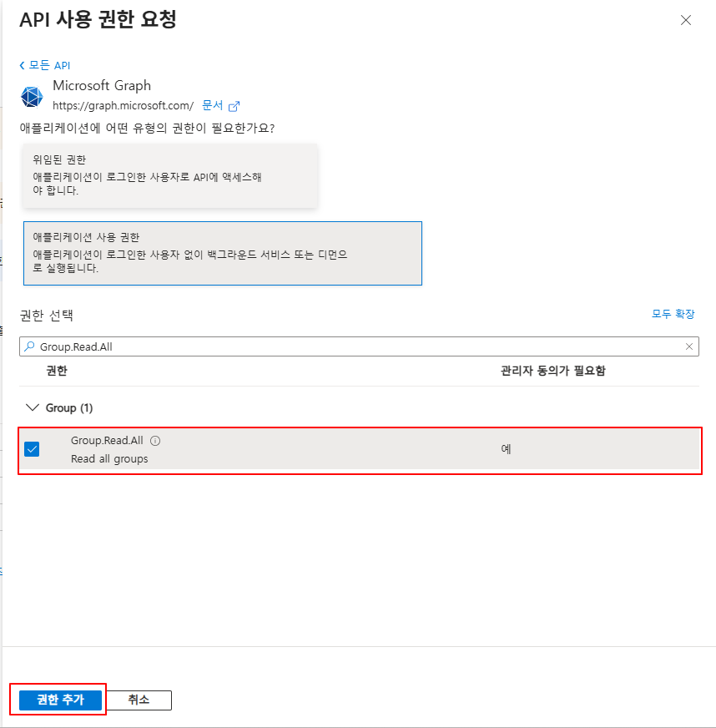The height and width of the screenshot is (728, 716).
Task: Click the 권한 column header
Action: click(x=57, y=371)
